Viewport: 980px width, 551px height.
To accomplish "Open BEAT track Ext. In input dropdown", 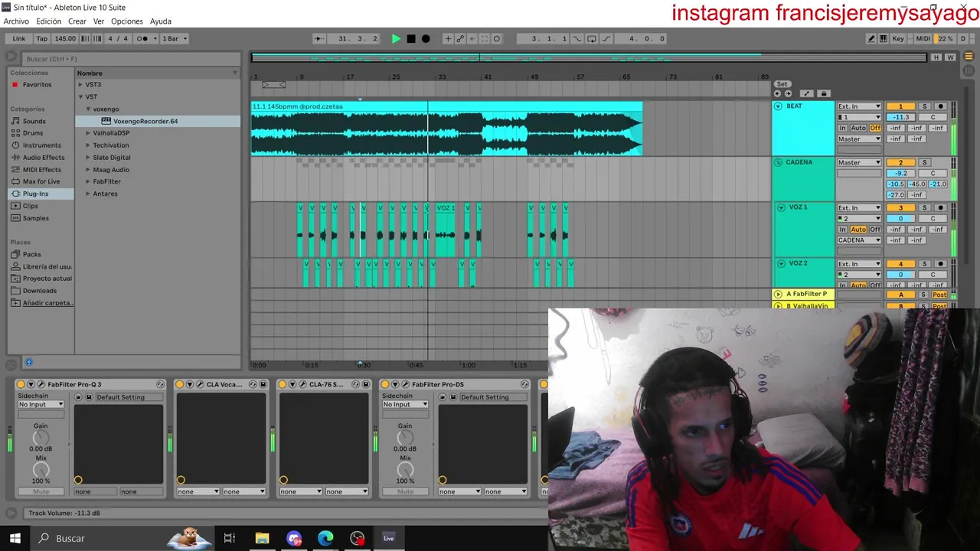I will pyautogui.click(x=859, y=106).
